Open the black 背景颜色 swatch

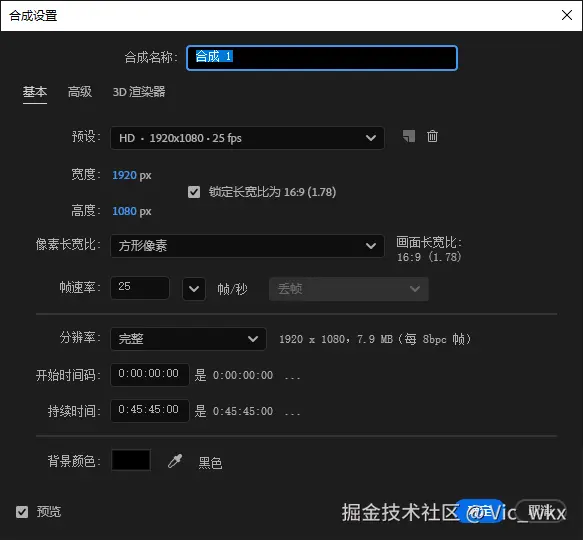[x=131, y=460]
